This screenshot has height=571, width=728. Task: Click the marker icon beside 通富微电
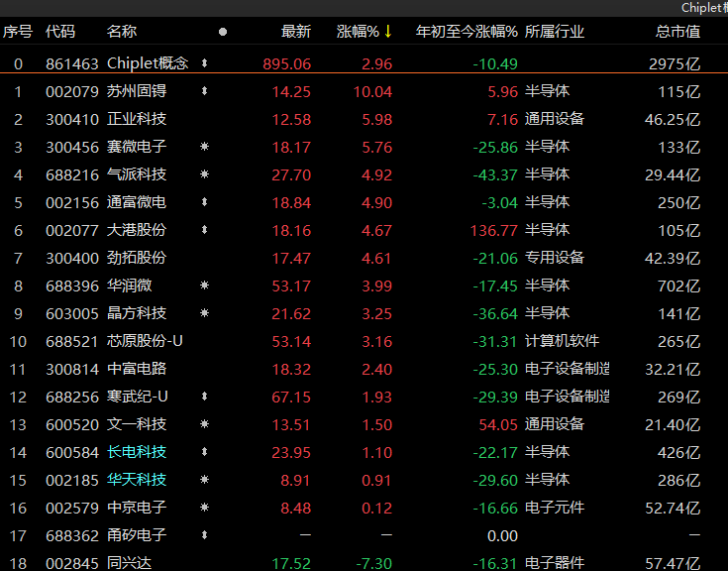click(x=204, y=202)
